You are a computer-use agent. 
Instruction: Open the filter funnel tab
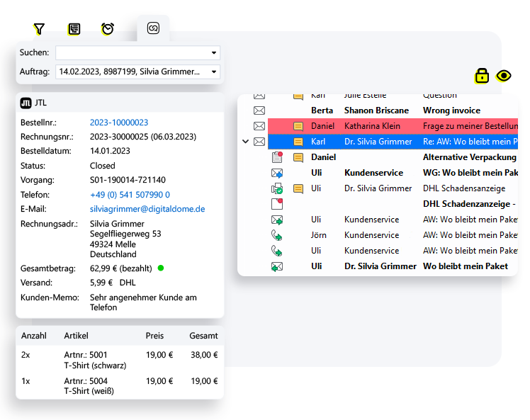pyautogui.click(x=39, y=29)
